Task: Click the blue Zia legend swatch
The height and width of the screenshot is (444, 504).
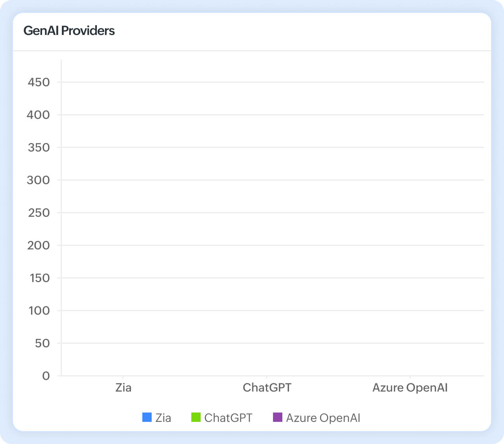Action: (x=147, y=417)
